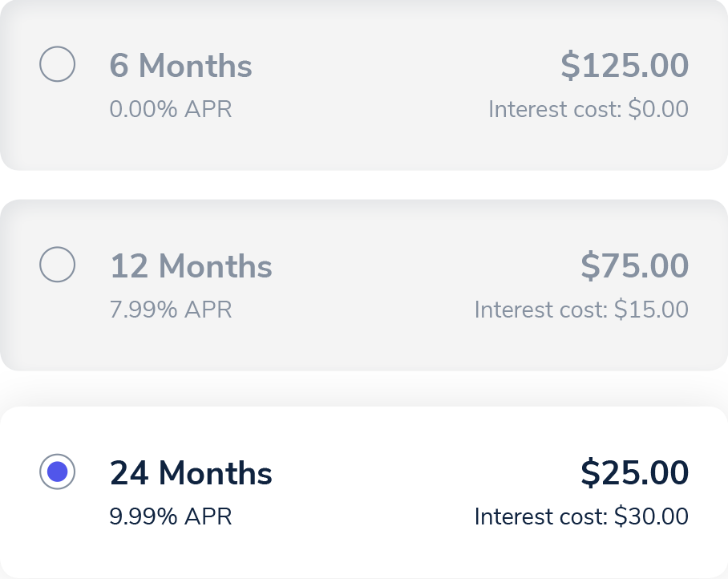Click the 12 Months plan title
This screenshot has width=728, height=579.
pos(191,266)
